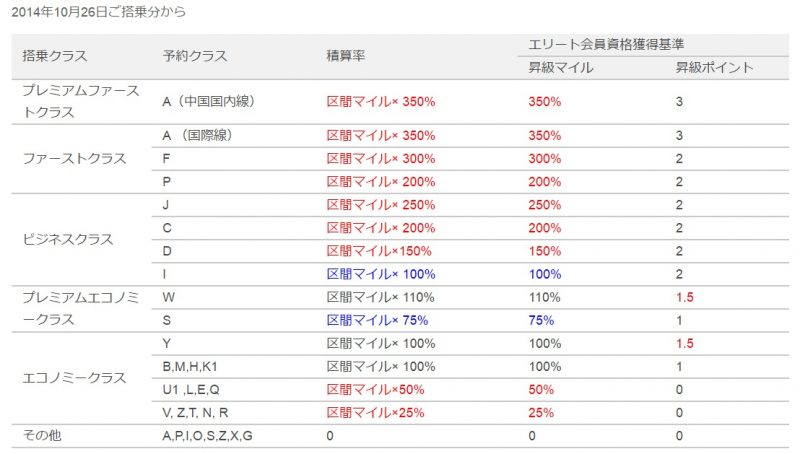Click the A,P,I,O,S,Z,X,G cell
Viewport: 800px width, 454px height.
click(x=207, y=436)
